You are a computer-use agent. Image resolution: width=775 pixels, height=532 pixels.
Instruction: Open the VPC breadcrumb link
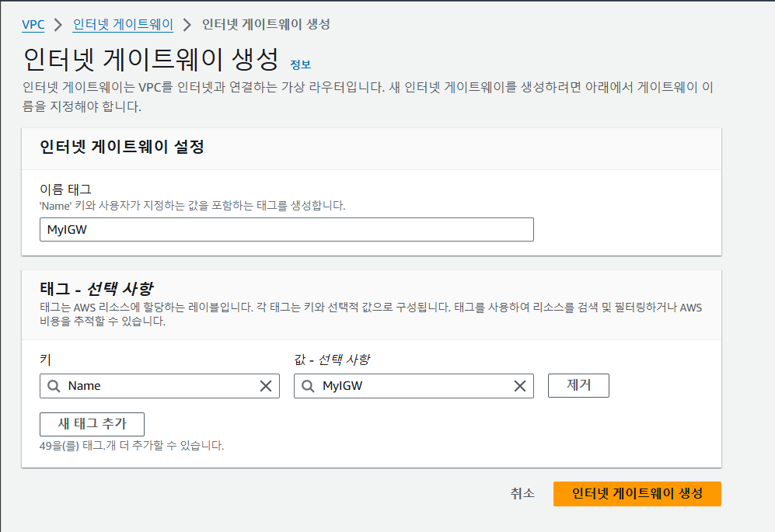[33, 24]
